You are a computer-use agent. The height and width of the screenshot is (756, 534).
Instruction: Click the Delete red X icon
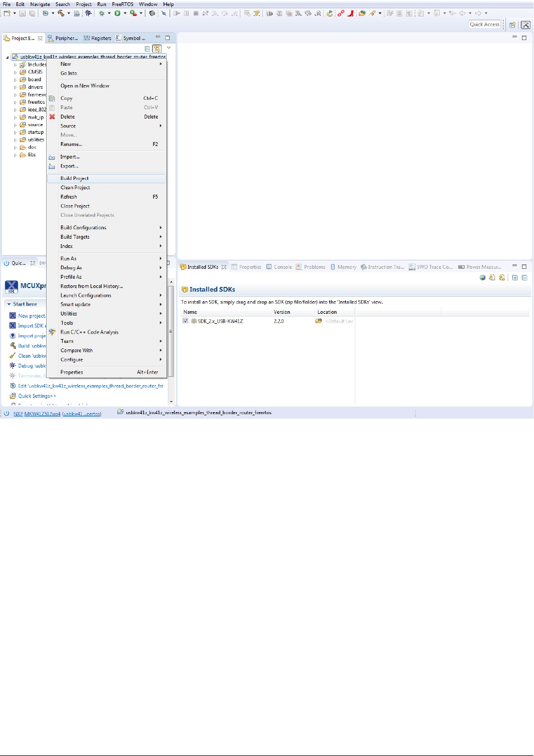click(52, 117)
